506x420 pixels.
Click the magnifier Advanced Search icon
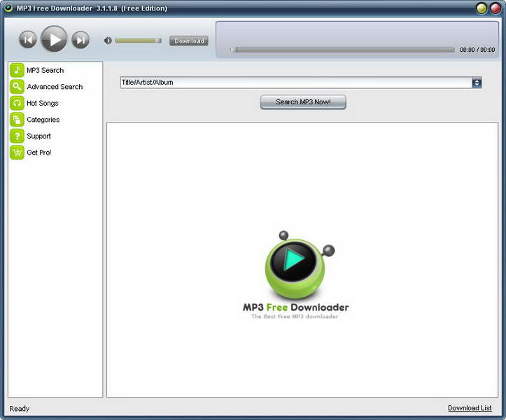point(17,87)
